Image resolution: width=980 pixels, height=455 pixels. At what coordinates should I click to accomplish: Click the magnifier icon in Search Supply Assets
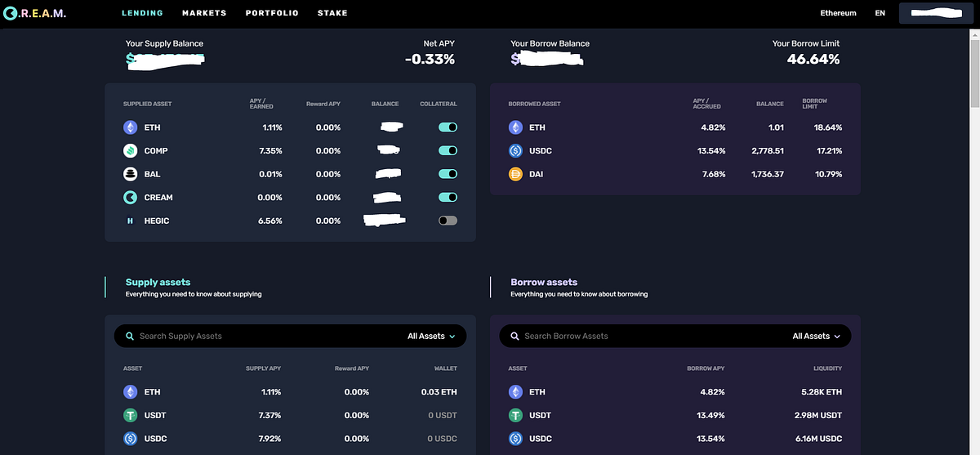pos(130,336)
